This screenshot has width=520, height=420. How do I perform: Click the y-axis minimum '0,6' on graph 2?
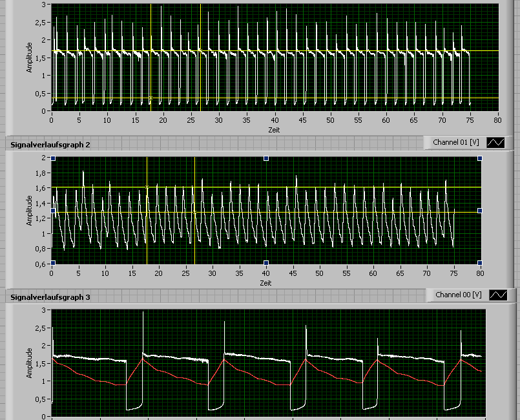[41, 264]
